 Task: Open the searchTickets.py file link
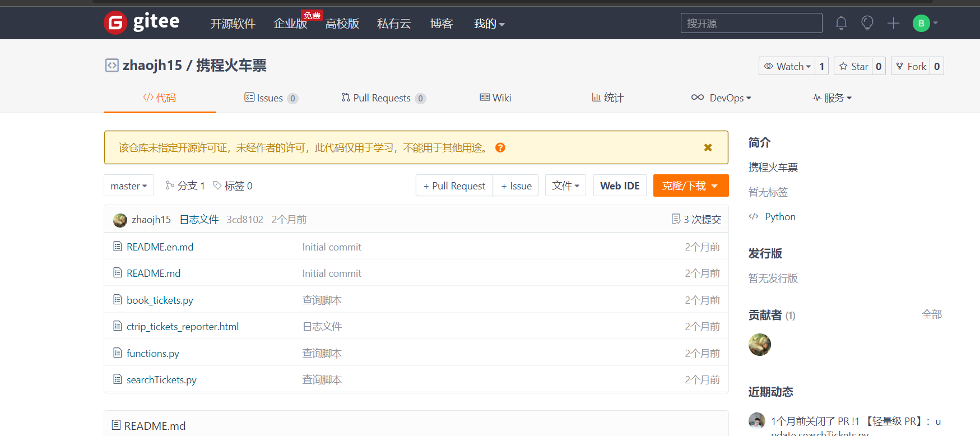(x=161, y=379)
